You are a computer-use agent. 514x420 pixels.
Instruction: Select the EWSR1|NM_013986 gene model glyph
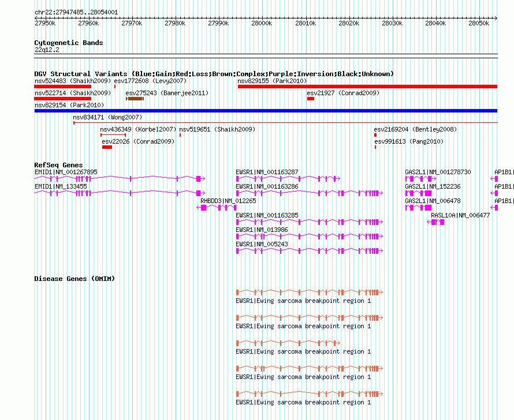coord(310,237)
